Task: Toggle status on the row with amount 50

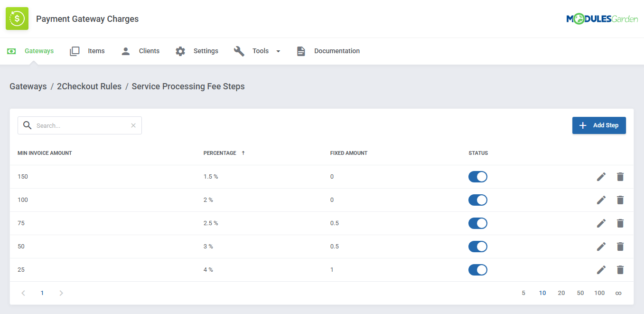Action: point(477,246)
